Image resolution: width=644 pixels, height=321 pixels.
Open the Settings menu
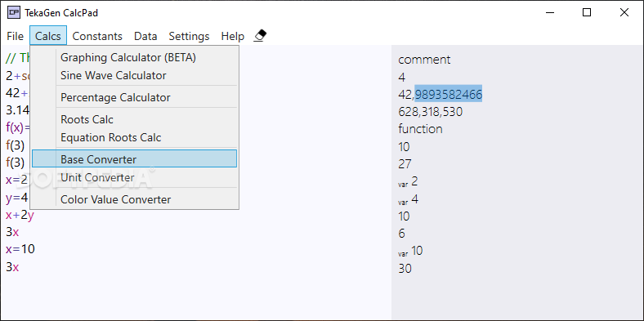(189, 36)
